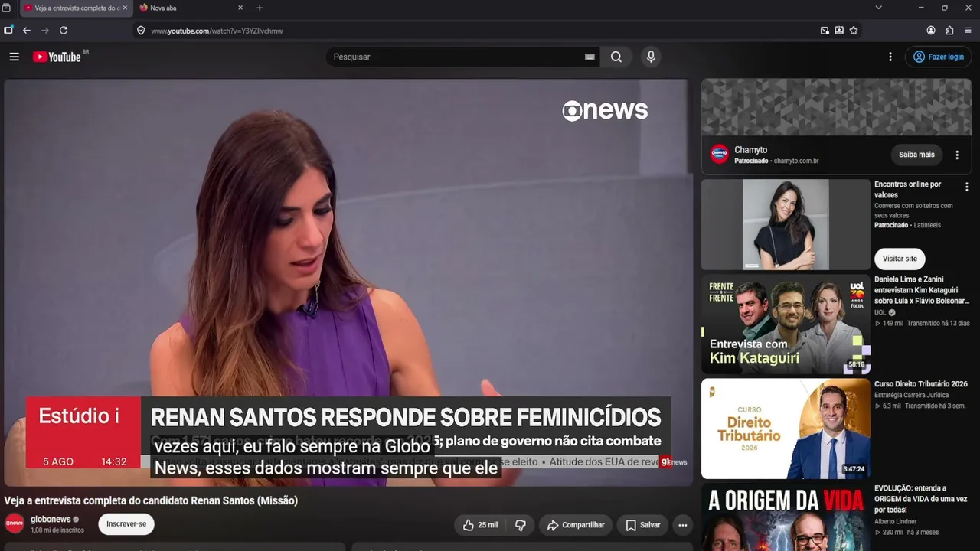980x551 pixels.
Task: Open the browser extensions panel
Action: (949, 31)
